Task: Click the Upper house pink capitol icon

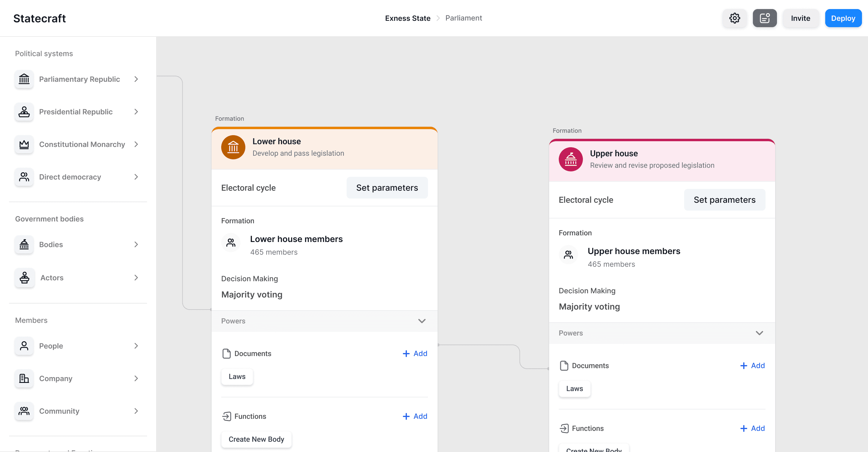Action: click(571, 159)
